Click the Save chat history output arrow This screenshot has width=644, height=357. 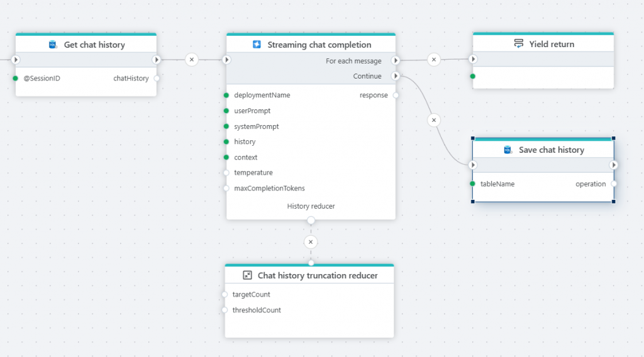614,165
